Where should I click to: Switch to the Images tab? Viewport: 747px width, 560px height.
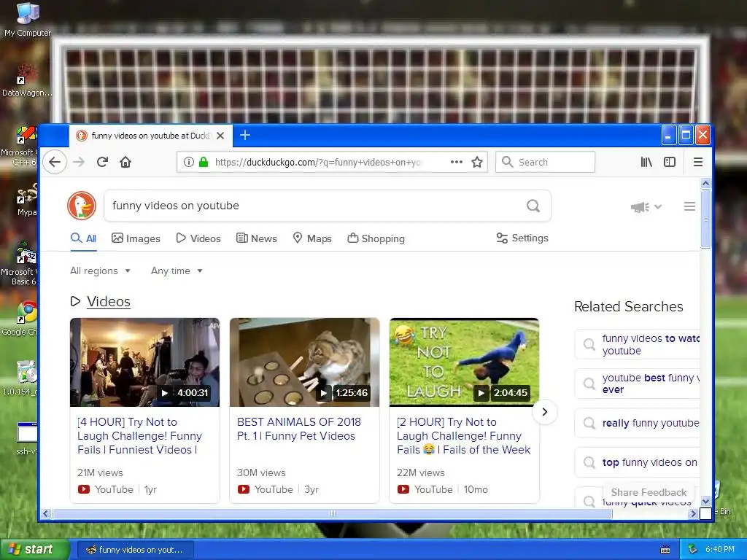136,238
